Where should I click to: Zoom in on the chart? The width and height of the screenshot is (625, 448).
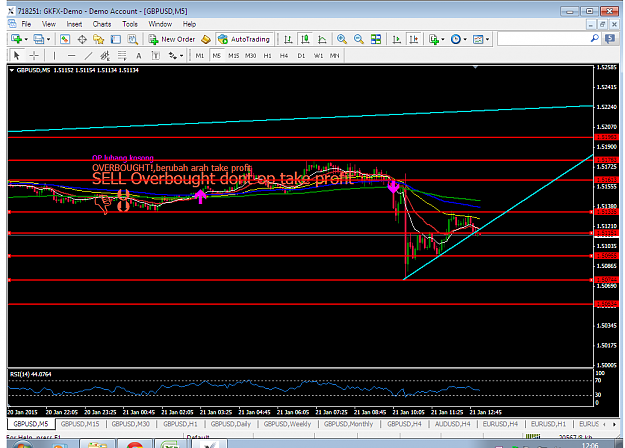point(342,39)
